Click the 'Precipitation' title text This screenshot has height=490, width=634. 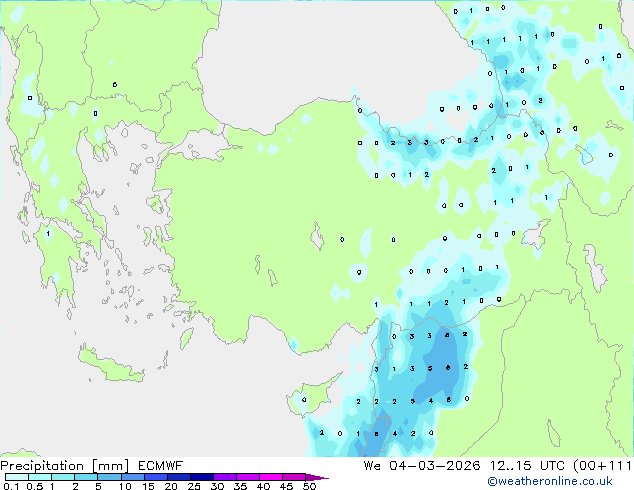[42, 466]
